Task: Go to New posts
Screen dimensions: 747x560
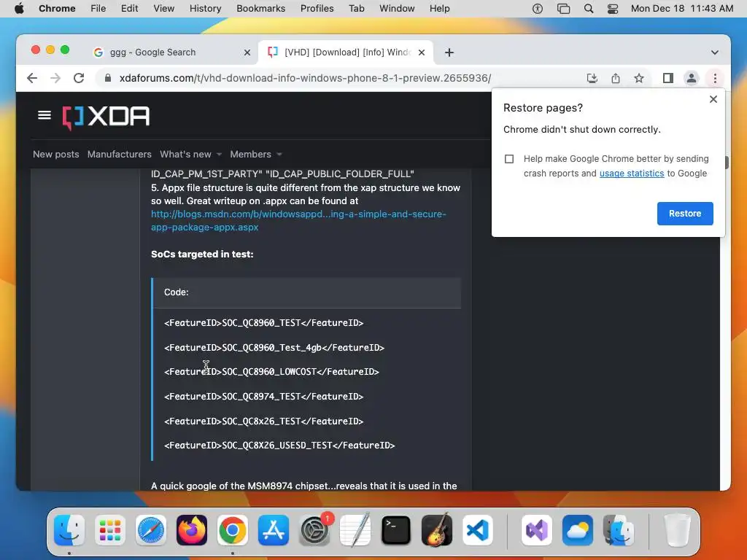Action: [55, 155]
